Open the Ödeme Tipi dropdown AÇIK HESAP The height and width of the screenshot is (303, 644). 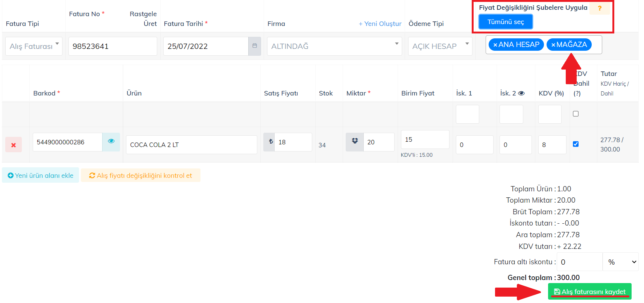click(440, 46)
